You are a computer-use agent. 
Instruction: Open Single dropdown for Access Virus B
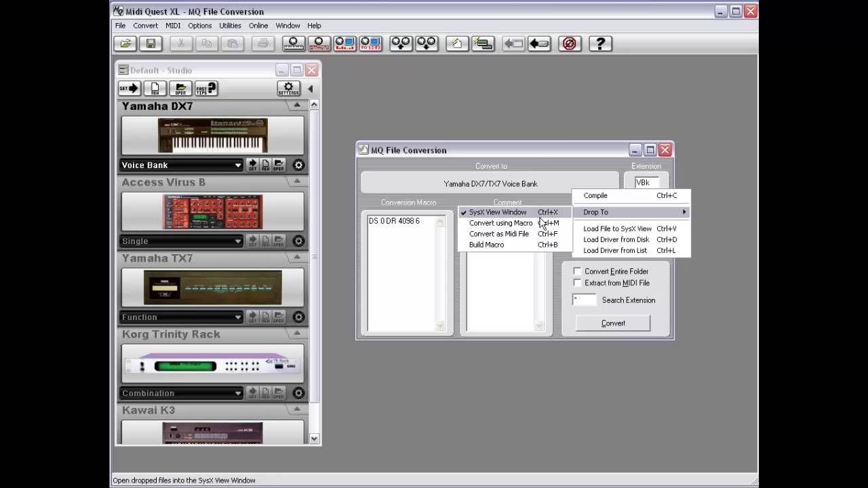(x=181, y=241)
